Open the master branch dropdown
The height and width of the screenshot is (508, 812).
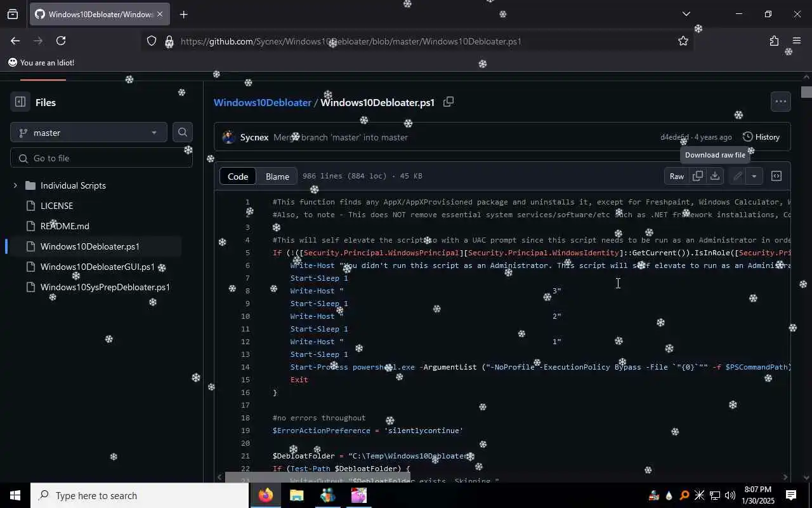coord(89,133)
